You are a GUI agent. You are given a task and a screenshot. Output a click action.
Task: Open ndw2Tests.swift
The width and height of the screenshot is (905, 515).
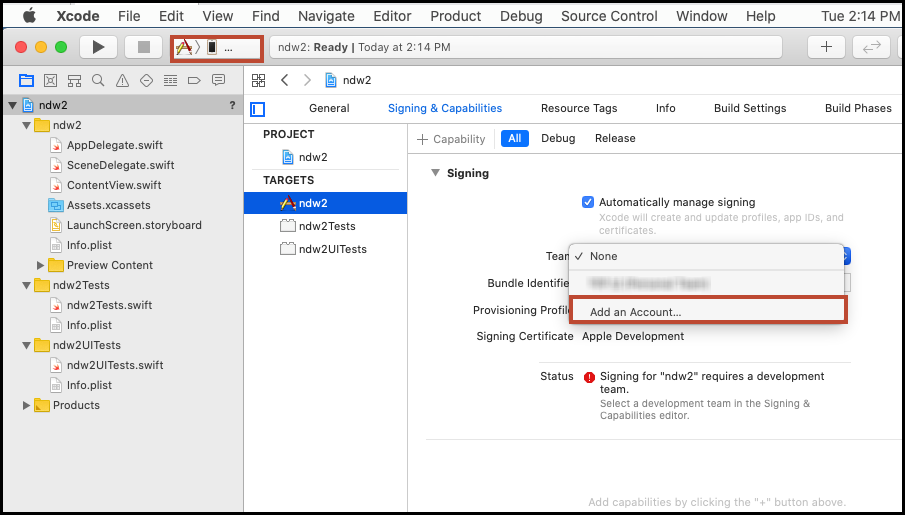coord(109,305)
